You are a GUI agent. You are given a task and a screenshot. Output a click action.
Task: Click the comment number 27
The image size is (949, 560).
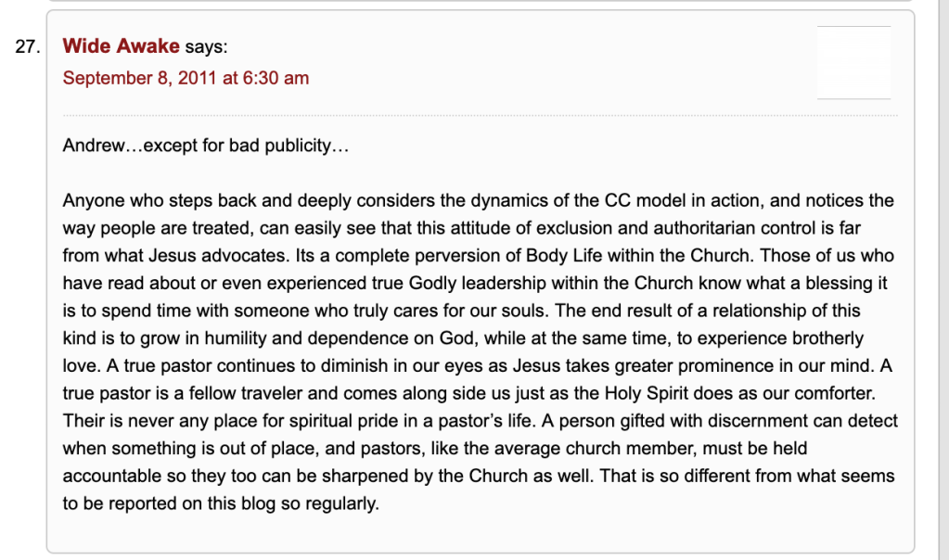pos(27,47)
